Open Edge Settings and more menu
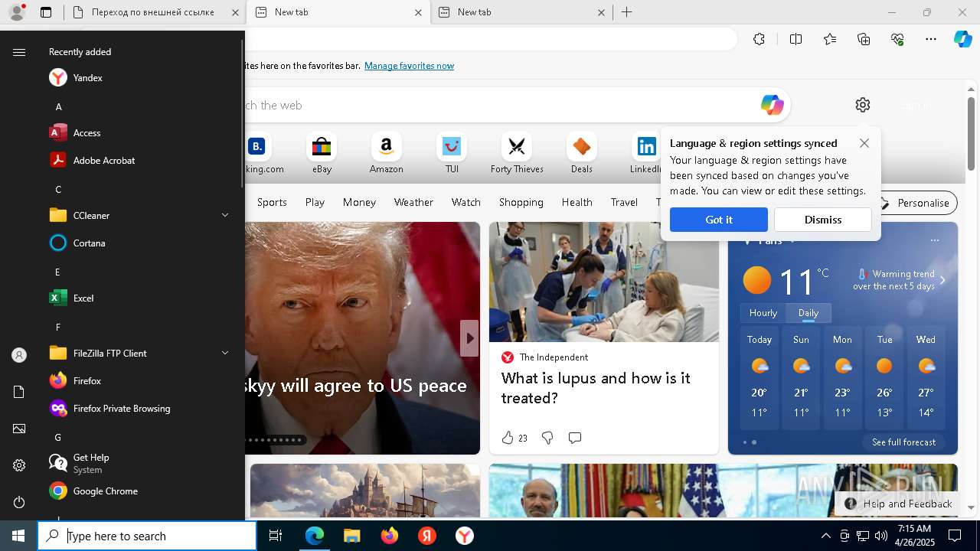Viewport: 980px width, 551px height. pos(931,39)
